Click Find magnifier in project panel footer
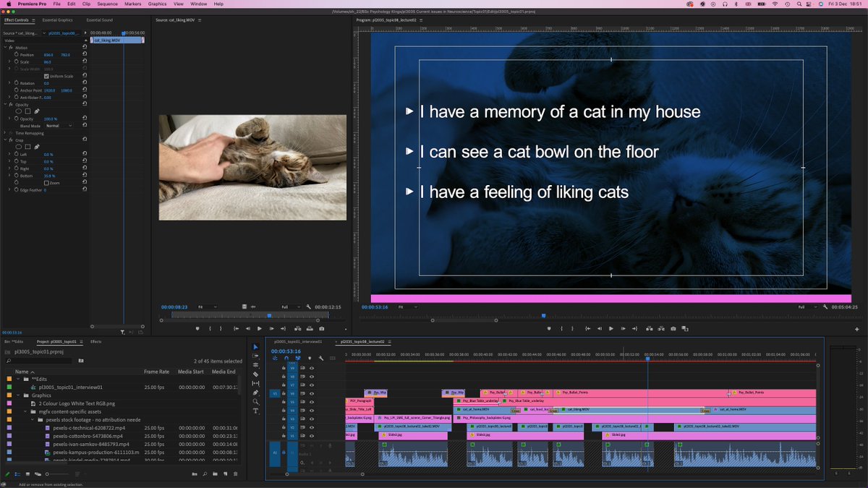 205,474
